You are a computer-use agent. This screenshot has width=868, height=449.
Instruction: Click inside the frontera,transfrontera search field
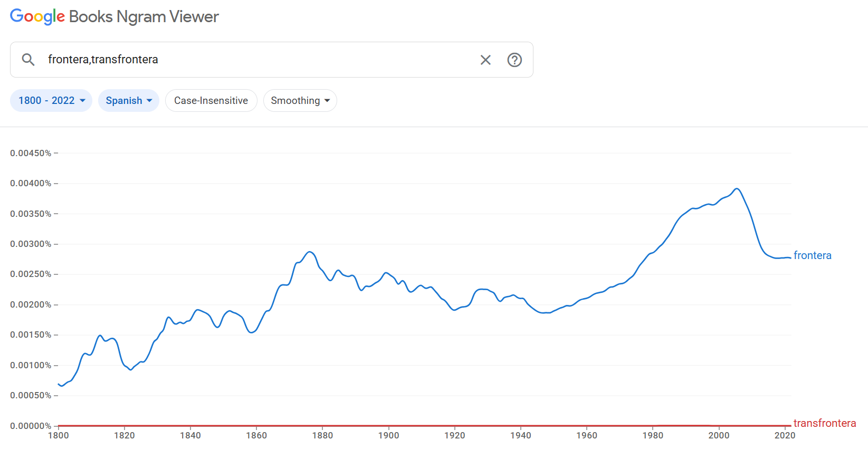point(259,60)
